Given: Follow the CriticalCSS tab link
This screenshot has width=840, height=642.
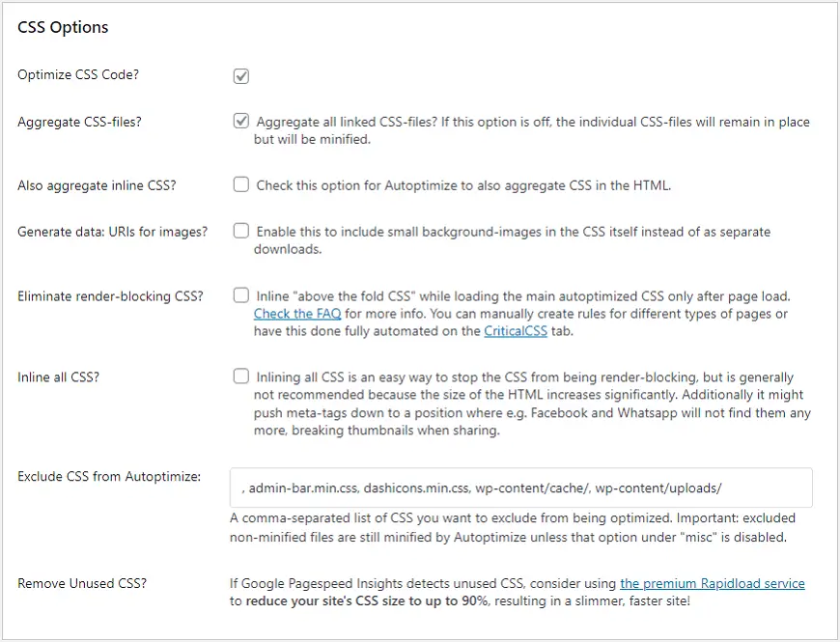Looking at the screenshot, I should click(516, 331).
